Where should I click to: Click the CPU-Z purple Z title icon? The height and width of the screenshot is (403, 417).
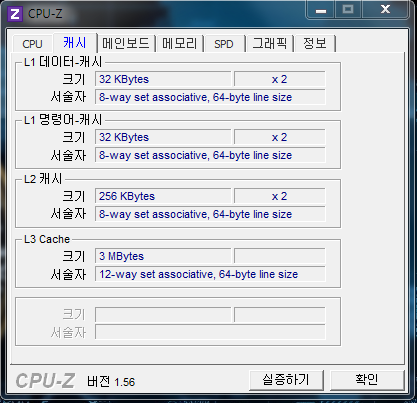pyautogui.click(x=15, y=14)
